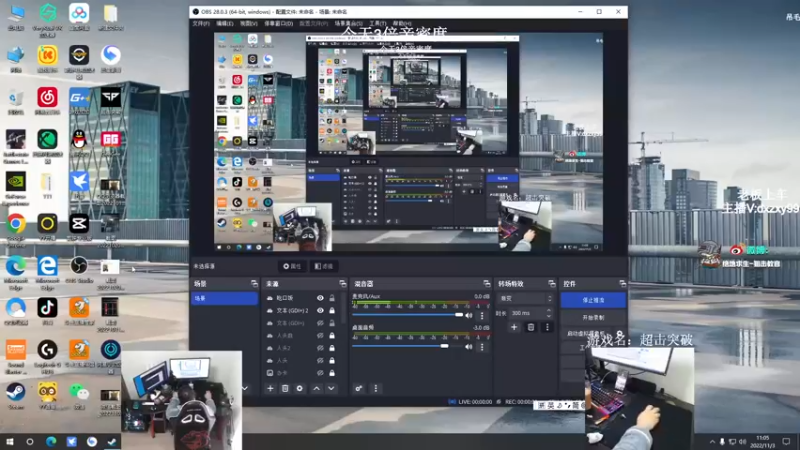
Task: Open source properties gear in Sources toolbar
Action: tap(299, 388)
